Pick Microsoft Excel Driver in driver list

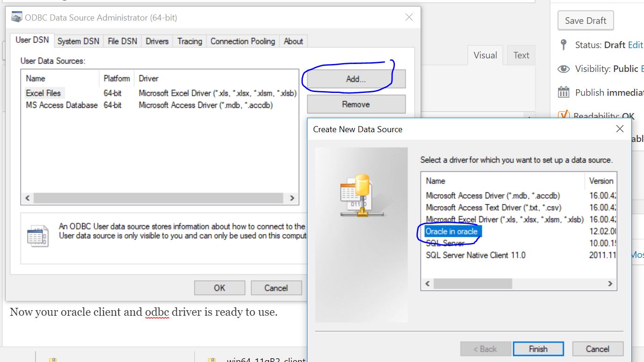coord(505,219)
